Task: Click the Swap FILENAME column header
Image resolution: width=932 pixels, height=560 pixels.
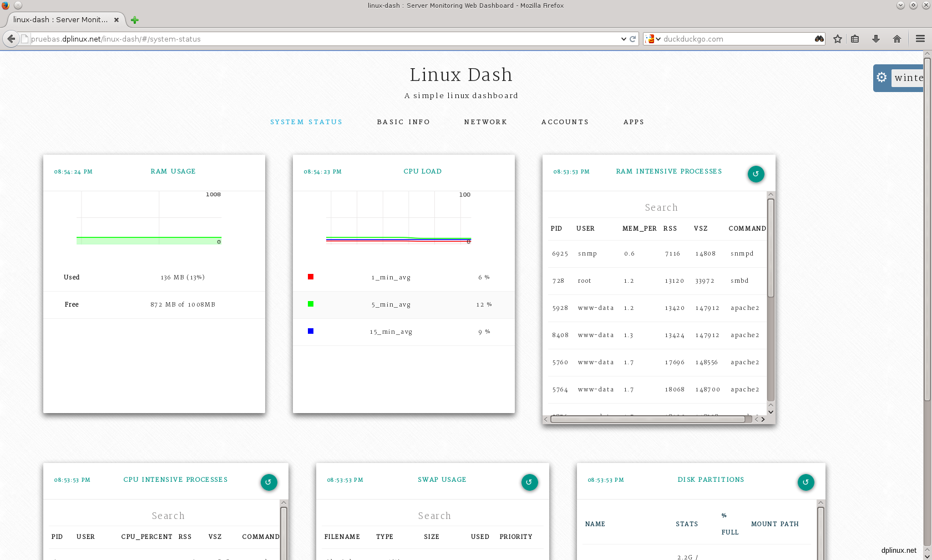Action: (342, 537)
